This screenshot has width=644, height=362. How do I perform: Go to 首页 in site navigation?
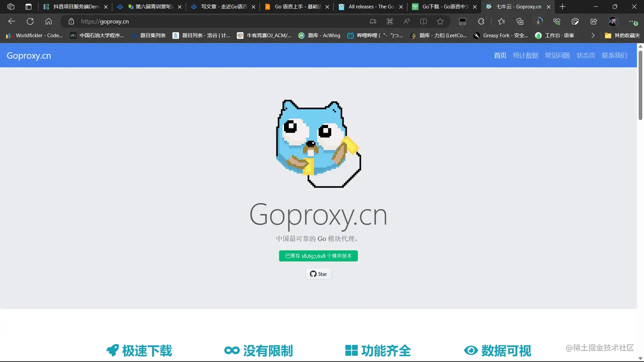pos(500,55)
